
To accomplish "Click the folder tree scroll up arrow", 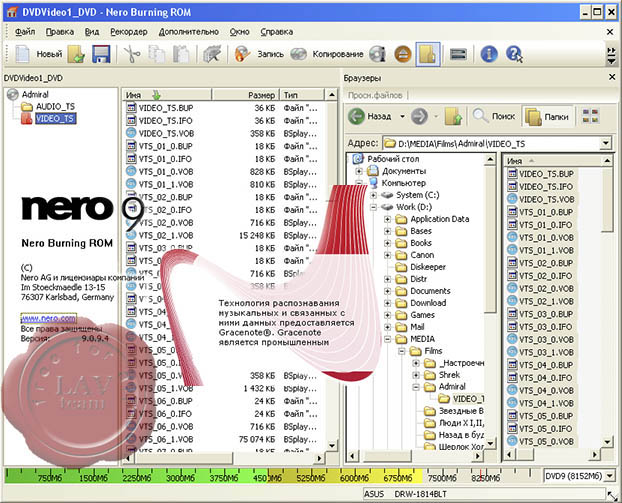I will pyautogui.click(x=490, y=160).
